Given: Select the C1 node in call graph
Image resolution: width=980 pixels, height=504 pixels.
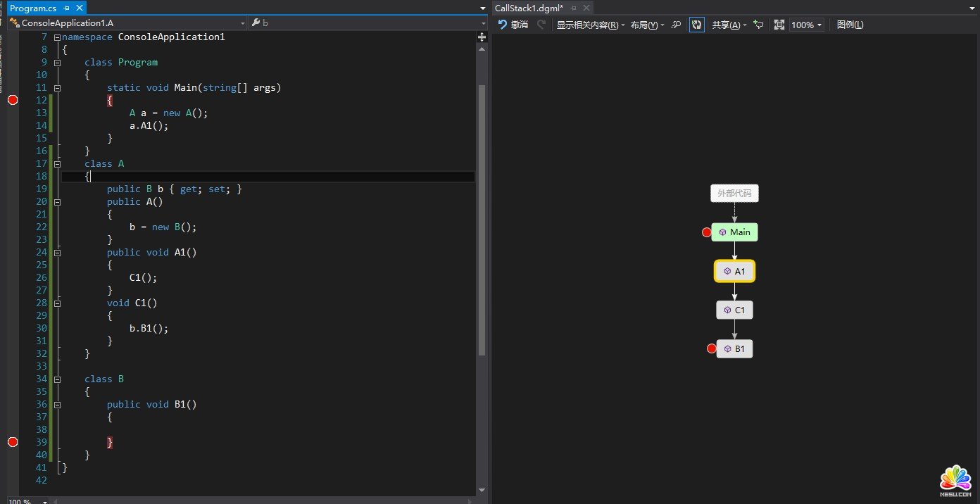Looking at the screenshot, I should (x=734, y=310).
